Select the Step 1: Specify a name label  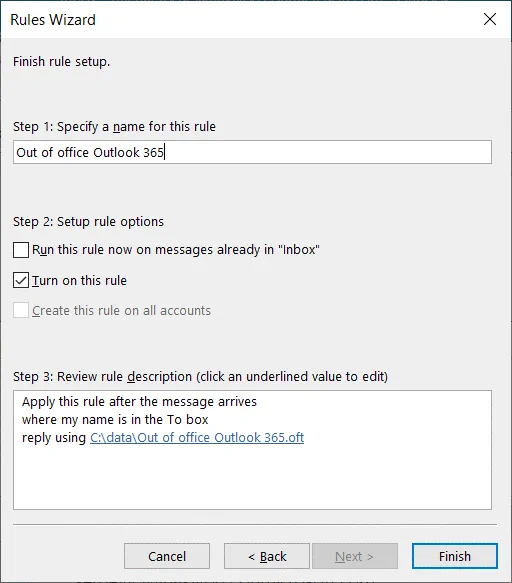[x=114, y=127]
